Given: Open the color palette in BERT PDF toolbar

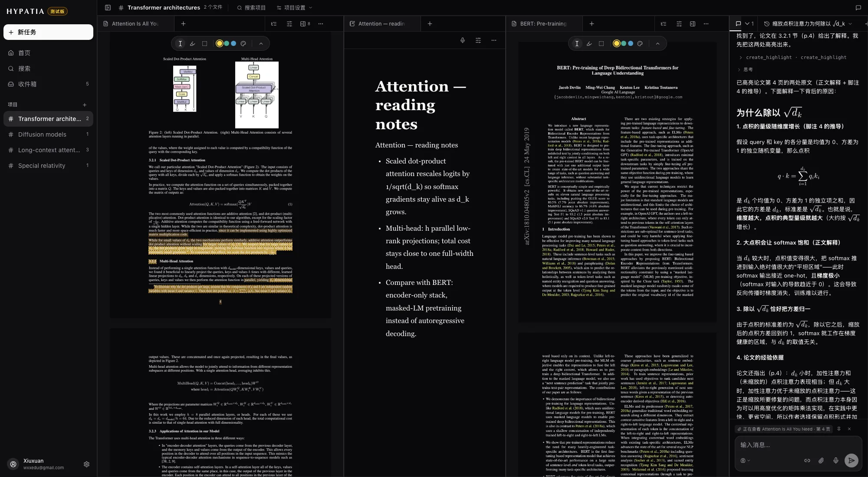Looking at the screenshot, I should [x=640, y=43].
